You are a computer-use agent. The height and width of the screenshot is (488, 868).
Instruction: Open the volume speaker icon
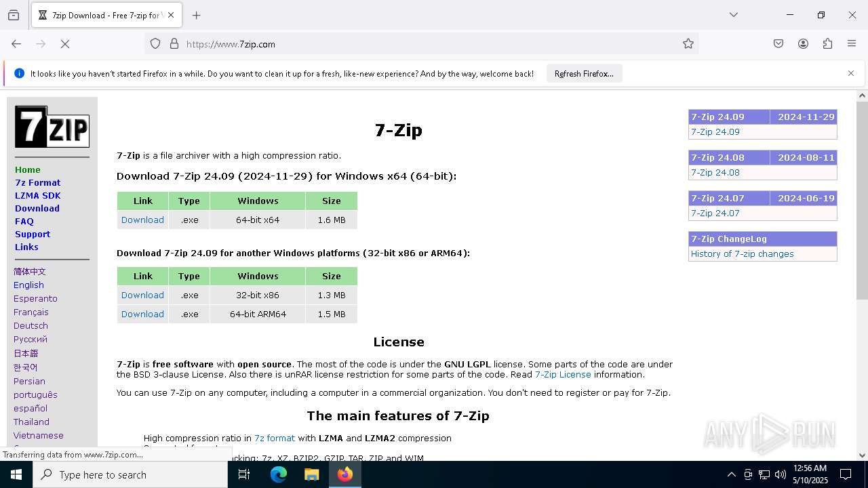(781, 474)
